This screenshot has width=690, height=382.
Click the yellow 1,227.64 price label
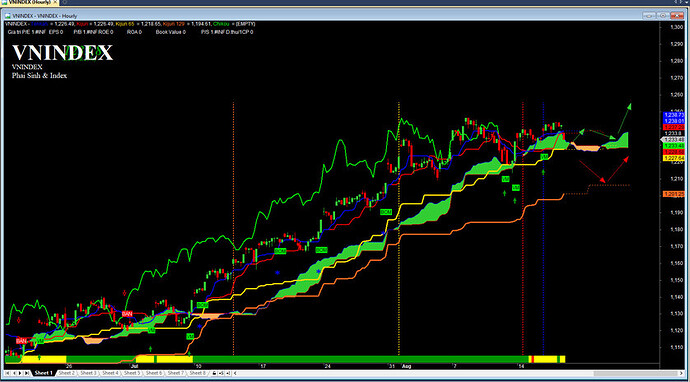click(674, 158)
